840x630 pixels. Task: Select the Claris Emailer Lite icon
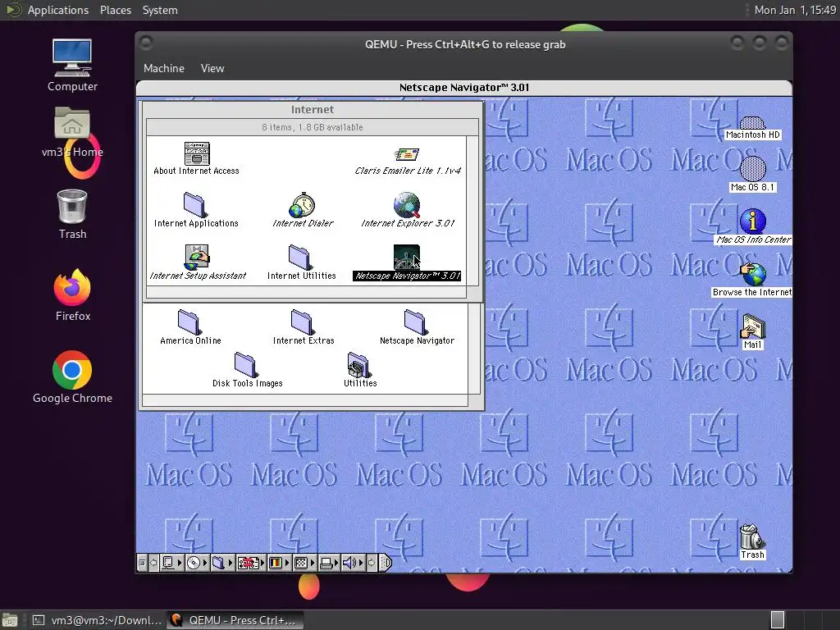[407, 154]
